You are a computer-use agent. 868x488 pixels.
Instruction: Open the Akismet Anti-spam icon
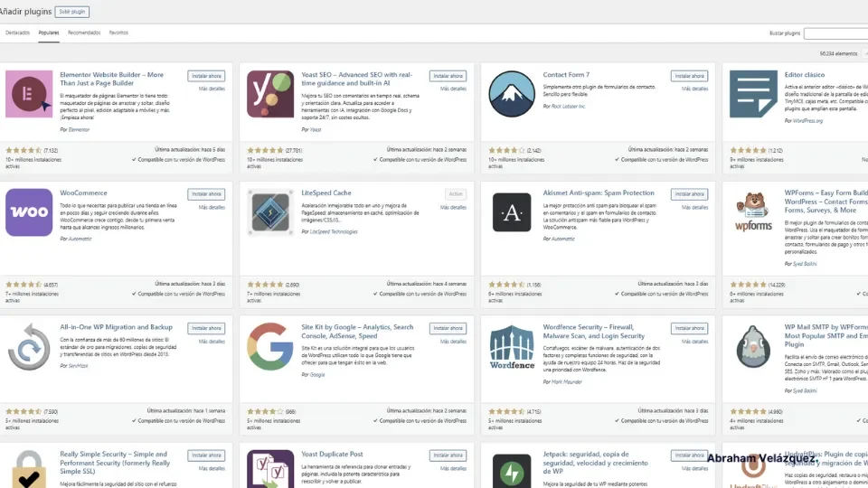(512, 212)
